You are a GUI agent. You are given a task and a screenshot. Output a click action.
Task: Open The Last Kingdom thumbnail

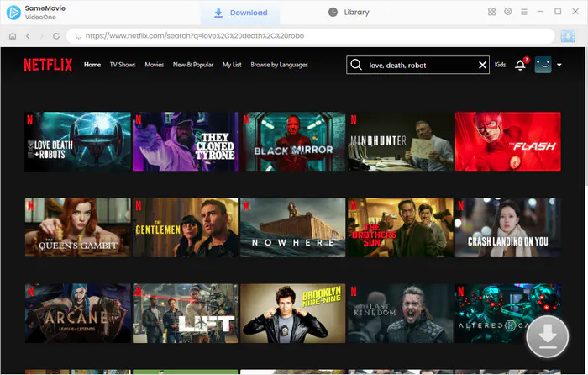[x=401, y=314]
